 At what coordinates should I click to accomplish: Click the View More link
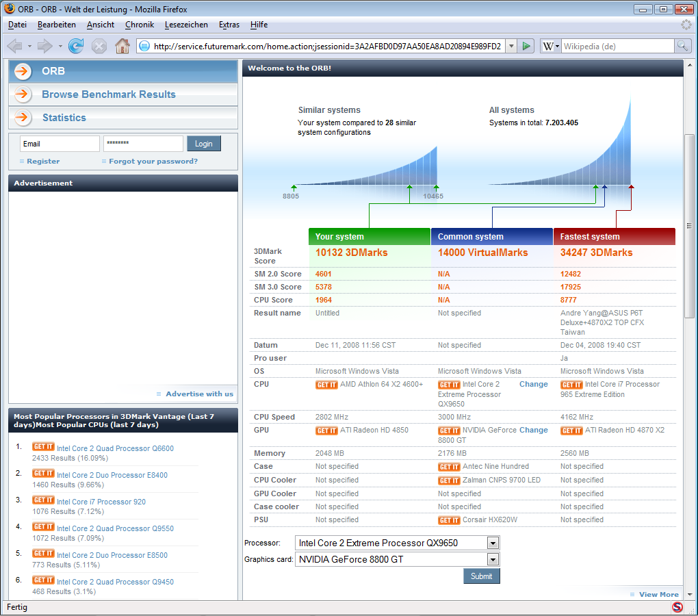pyautogui.click(x=659, y=595)
